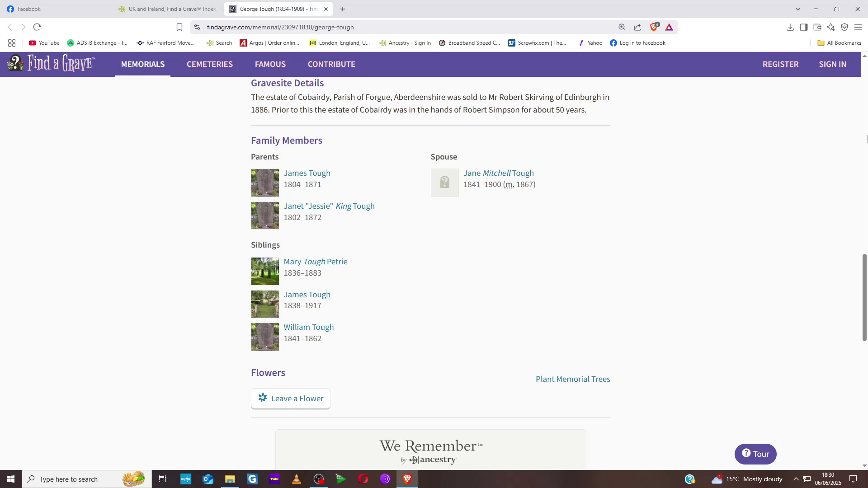Open Plant Memorial Trees link
Screen dimensions: 868x488
pos(573,379)
